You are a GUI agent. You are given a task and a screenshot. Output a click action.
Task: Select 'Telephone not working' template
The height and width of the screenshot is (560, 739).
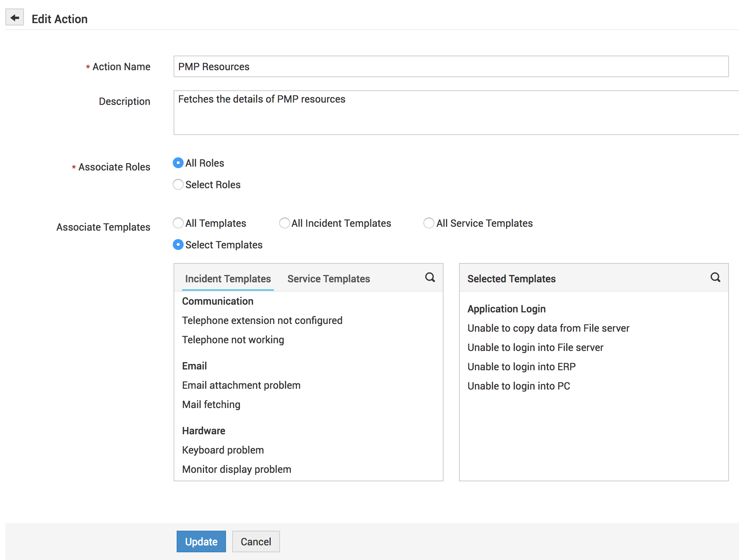point(233,340)
